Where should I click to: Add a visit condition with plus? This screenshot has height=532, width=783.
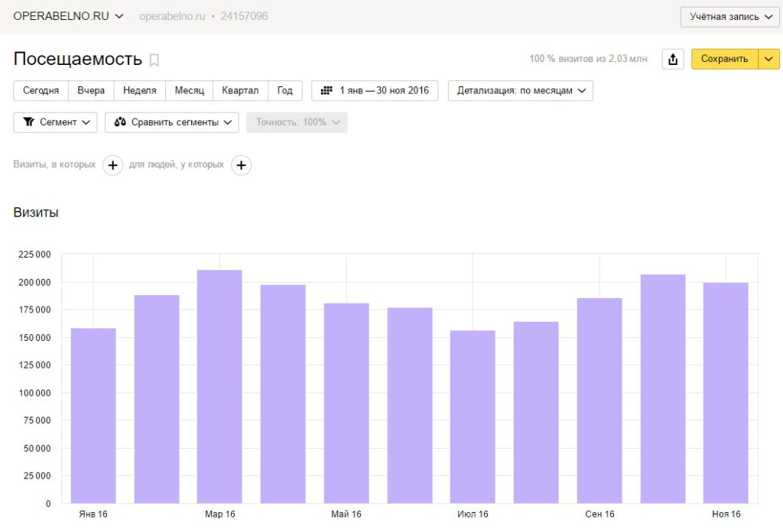[x=113, y=165]
